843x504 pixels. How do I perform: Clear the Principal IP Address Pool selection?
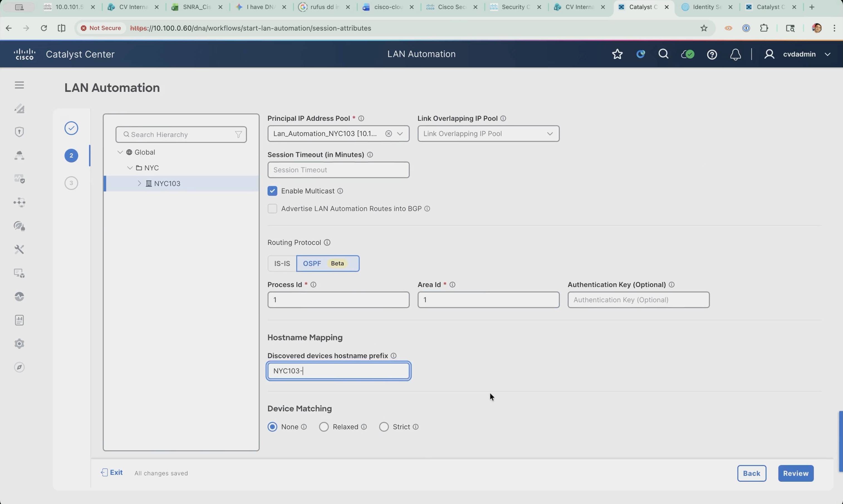click(389, 134)
